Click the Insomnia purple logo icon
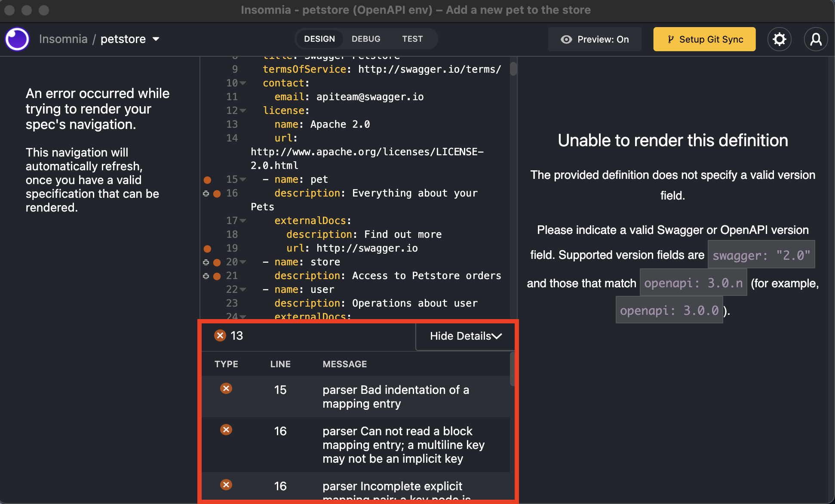Screen dimensions: 835x504 17,39
